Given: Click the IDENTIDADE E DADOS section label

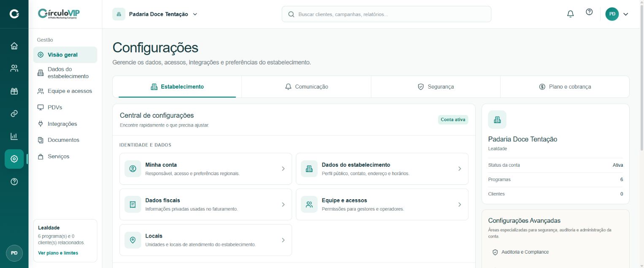Looking at the screenshot, I should tap(145, 145).
